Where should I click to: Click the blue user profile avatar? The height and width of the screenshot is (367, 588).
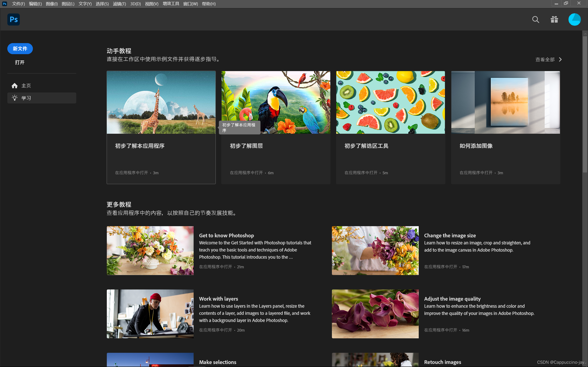coord(574,19)
